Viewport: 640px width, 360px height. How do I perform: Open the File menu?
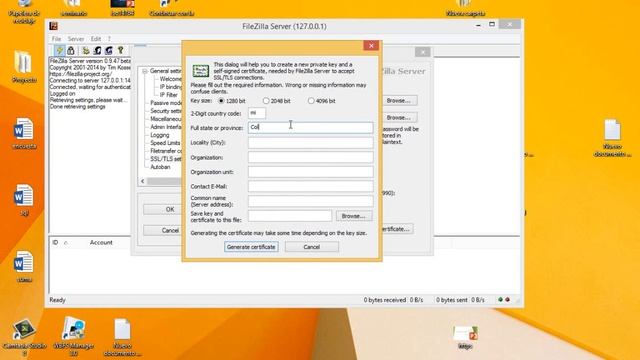(x=56, y=39)
